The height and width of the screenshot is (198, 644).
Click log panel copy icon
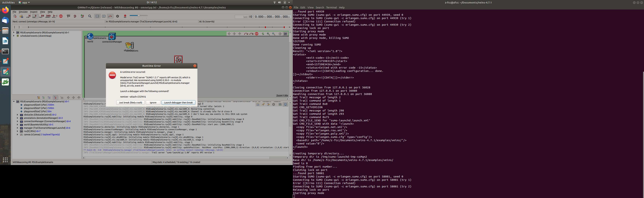click(258, 104)
